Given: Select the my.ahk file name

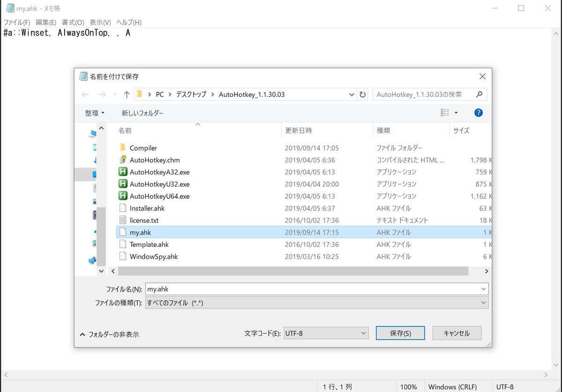Looking at the screenshot, I should [x=140, y=232].
